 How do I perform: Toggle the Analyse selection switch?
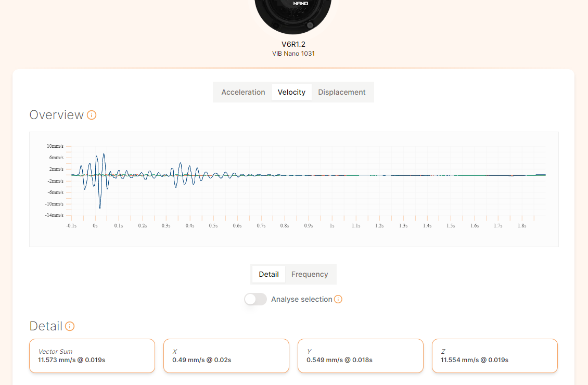pos(255,299)
